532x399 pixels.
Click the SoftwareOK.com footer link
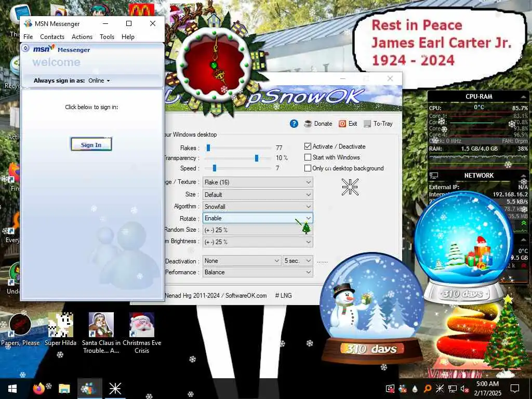click(246, 296)
